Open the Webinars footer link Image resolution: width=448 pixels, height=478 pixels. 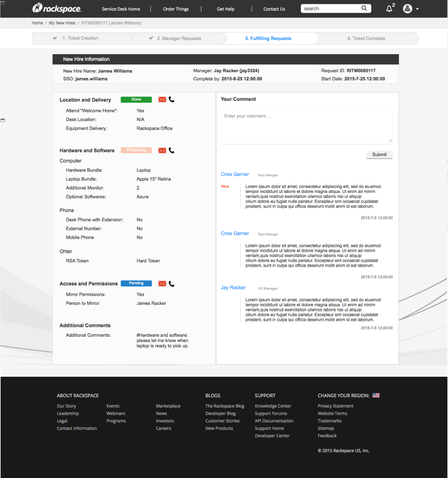[x=116, y=414]
